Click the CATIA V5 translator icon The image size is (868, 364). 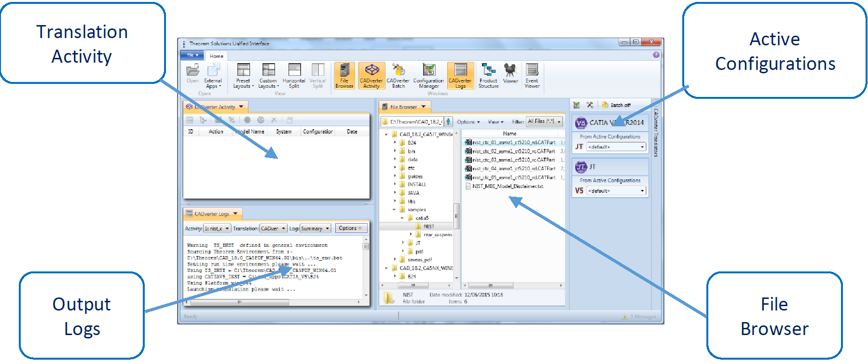[581, 123]
